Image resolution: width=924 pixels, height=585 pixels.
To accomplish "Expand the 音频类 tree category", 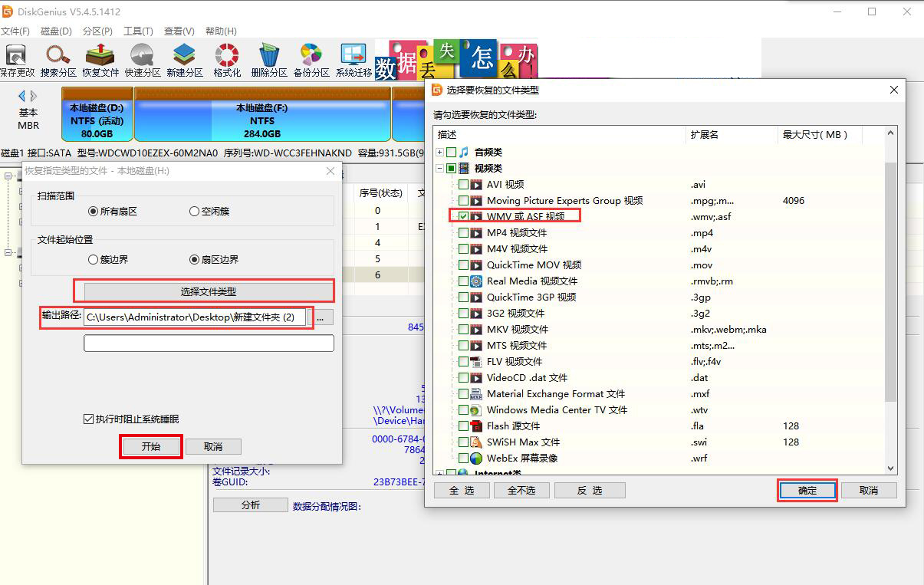I will [440, 153].
